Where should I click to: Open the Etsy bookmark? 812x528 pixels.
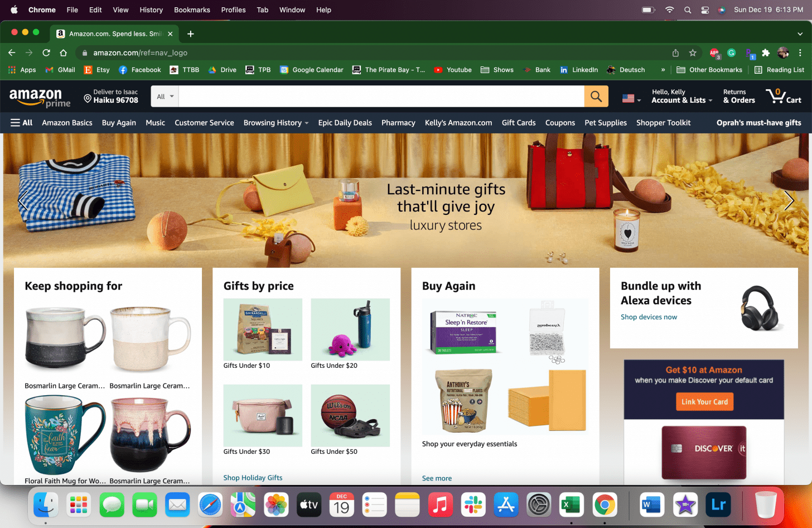[96, 70]
